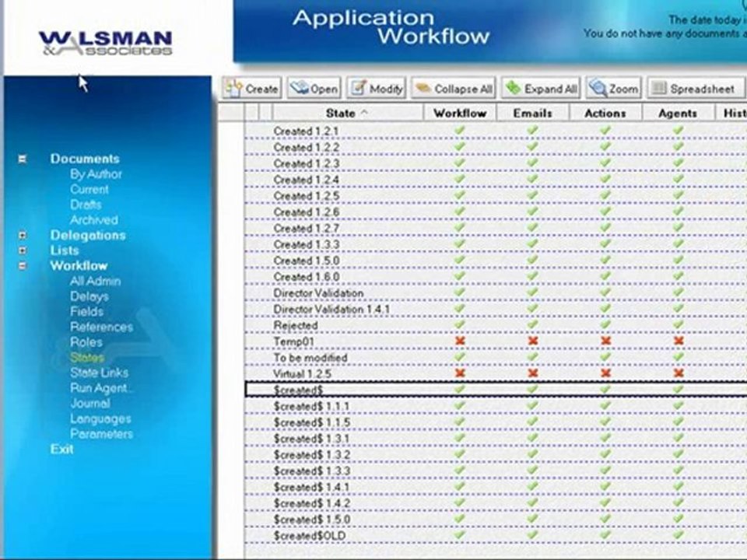Click the red X in Virtual 1.2.5 Emails column
Screen dimensions: 747x560
coord(532,373)
